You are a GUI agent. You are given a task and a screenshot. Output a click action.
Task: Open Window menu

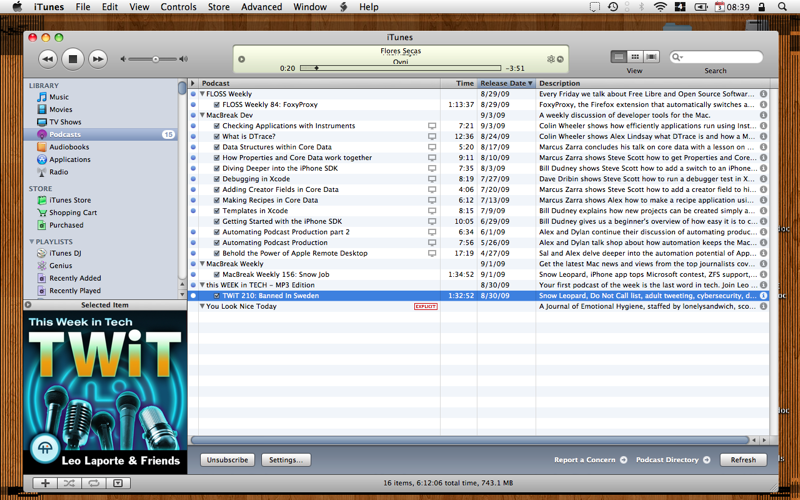[x=310, y=7]
